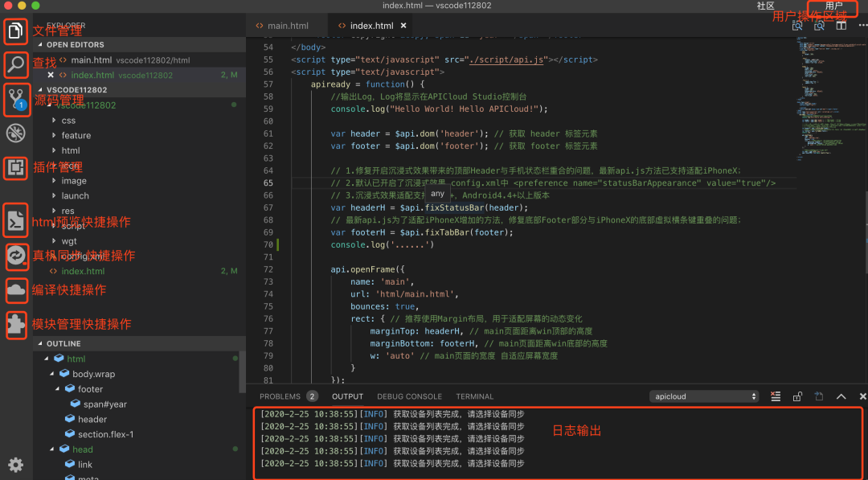Open the TERMINAL panel tab
The width and height of the screenshot is (868, 480).
[x=474, y=396]
